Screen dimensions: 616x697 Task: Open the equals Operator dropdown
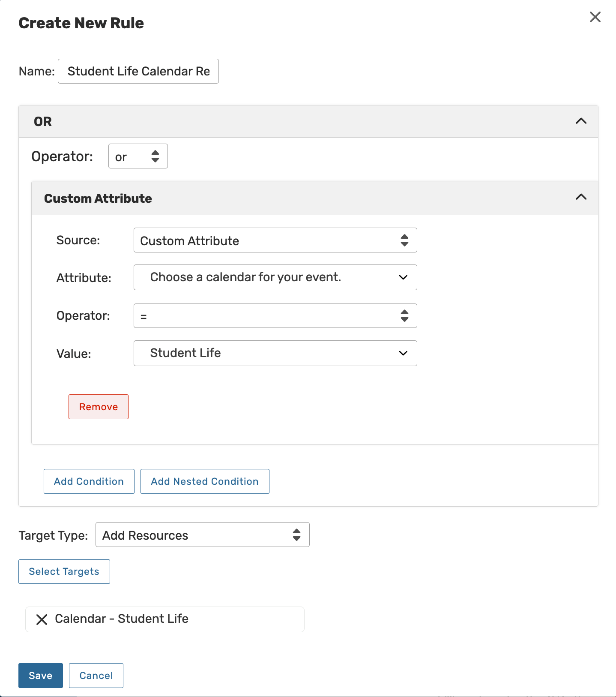(275, 316)
